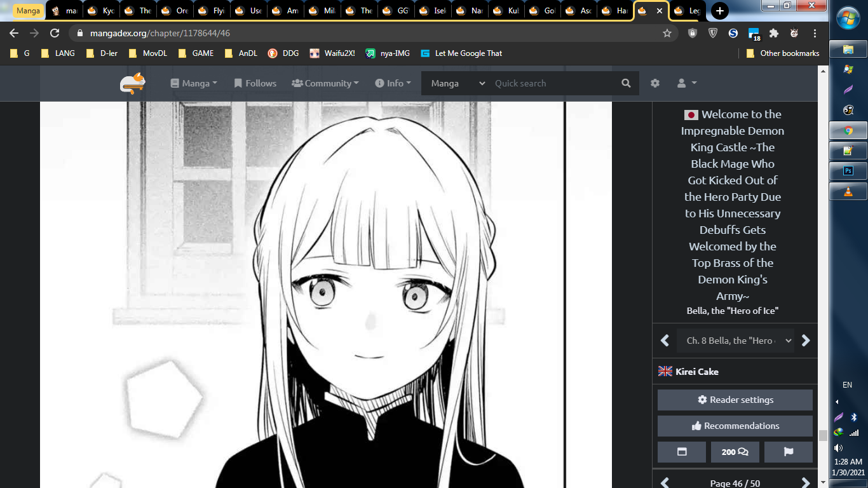Open the G bookmark folder
The image size is (868, 488).
pos(20,53)
